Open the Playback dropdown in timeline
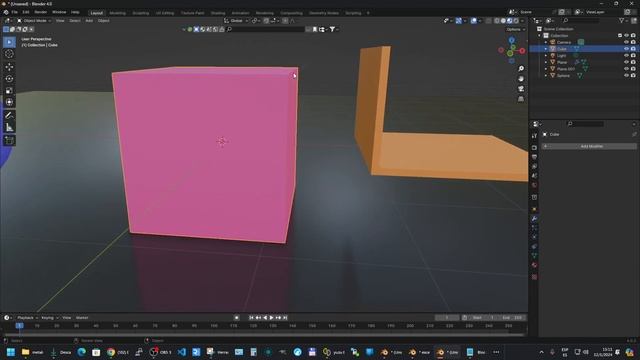The height and width of the screenshot is (360, 640). coord(27,318)
